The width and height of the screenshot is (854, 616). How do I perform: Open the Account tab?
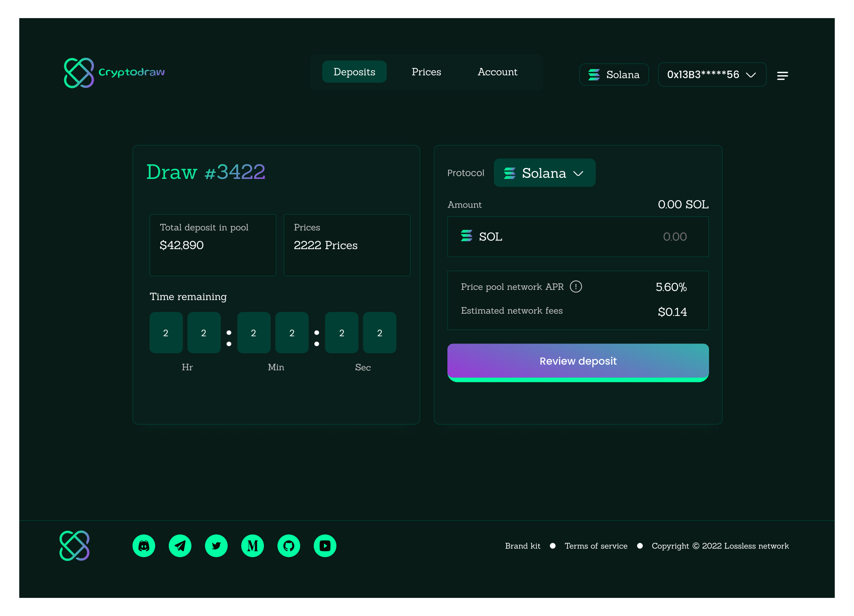tap(497, 72)
